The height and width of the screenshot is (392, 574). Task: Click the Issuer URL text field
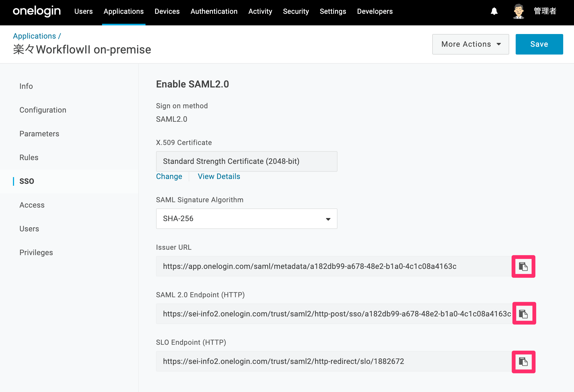pos(334,266)
